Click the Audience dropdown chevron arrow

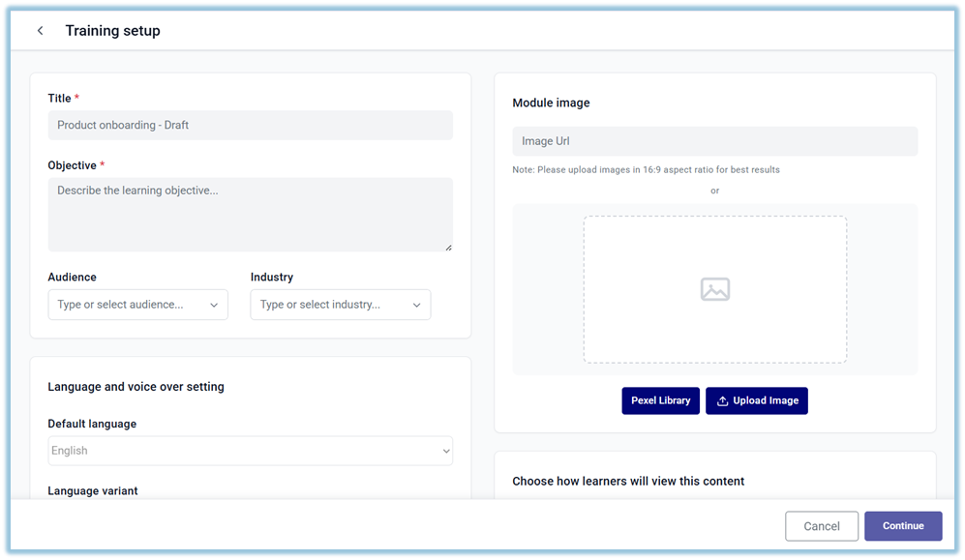(214, 305)
